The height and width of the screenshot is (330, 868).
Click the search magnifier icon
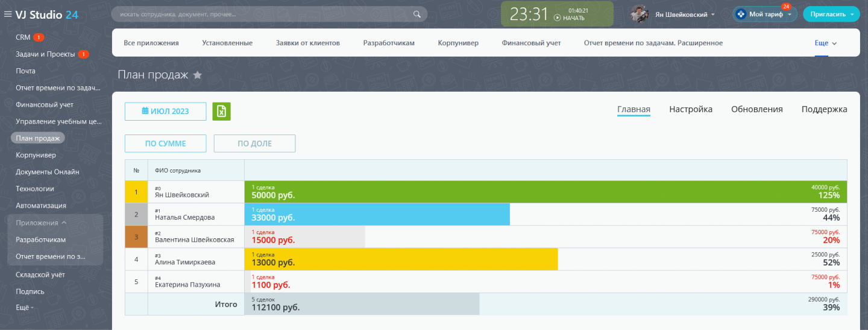click(417, 14)
